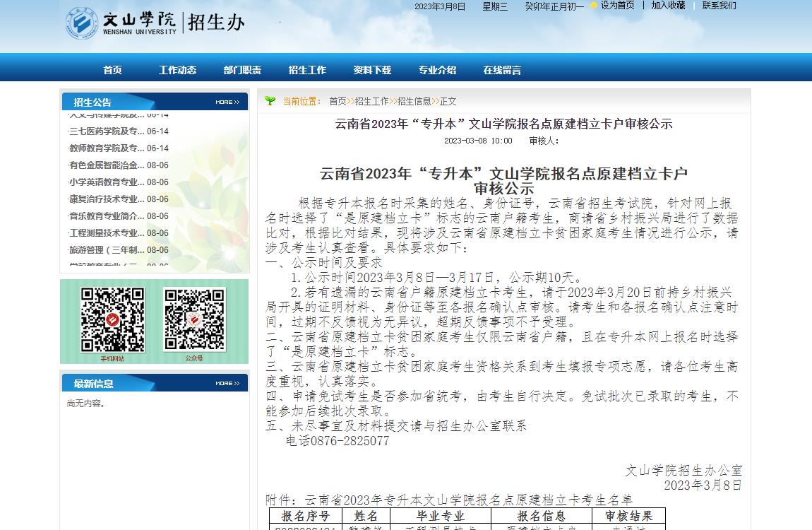Click the 报名信息 table header

(x=541, y=516)
